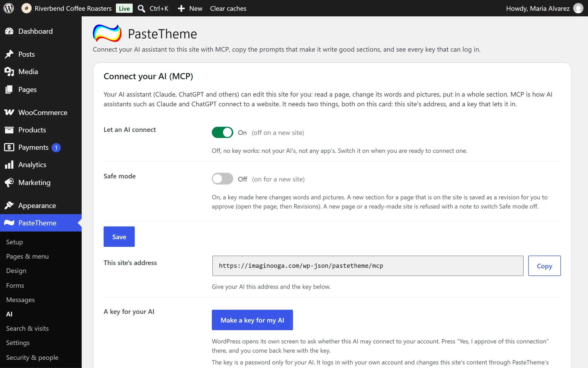Click the WooCommerce logo icon
Viewport: 588px width, 368px height.
9,112
